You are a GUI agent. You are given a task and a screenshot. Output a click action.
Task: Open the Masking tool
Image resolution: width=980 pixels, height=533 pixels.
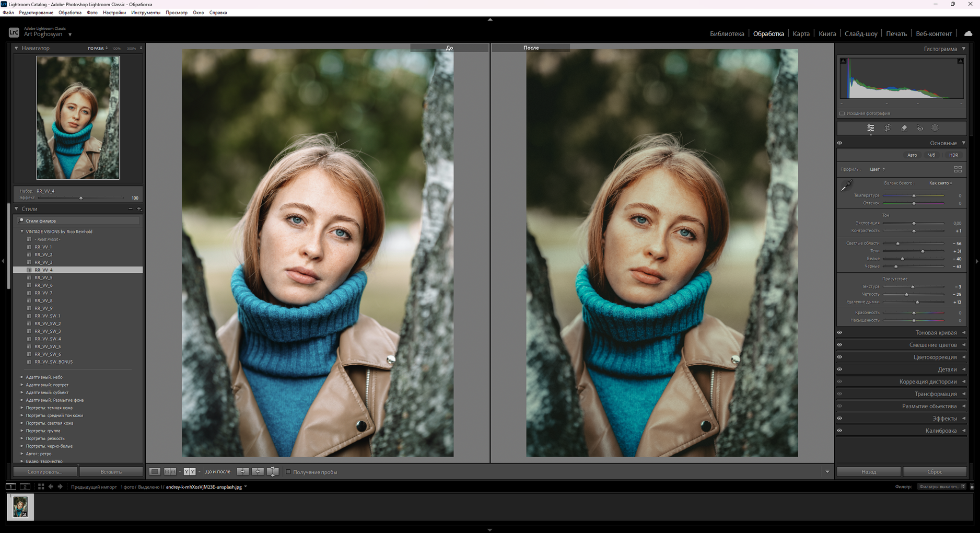(935, 128)
